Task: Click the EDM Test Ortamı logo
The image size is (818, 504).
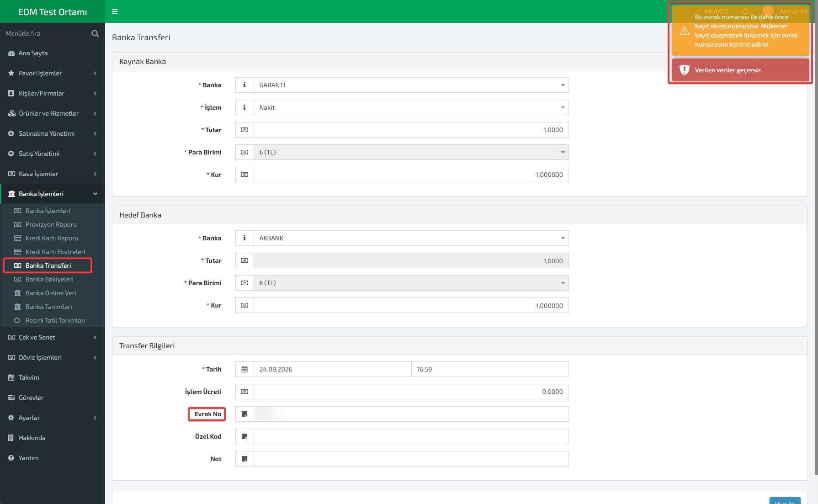Action: 53,12
